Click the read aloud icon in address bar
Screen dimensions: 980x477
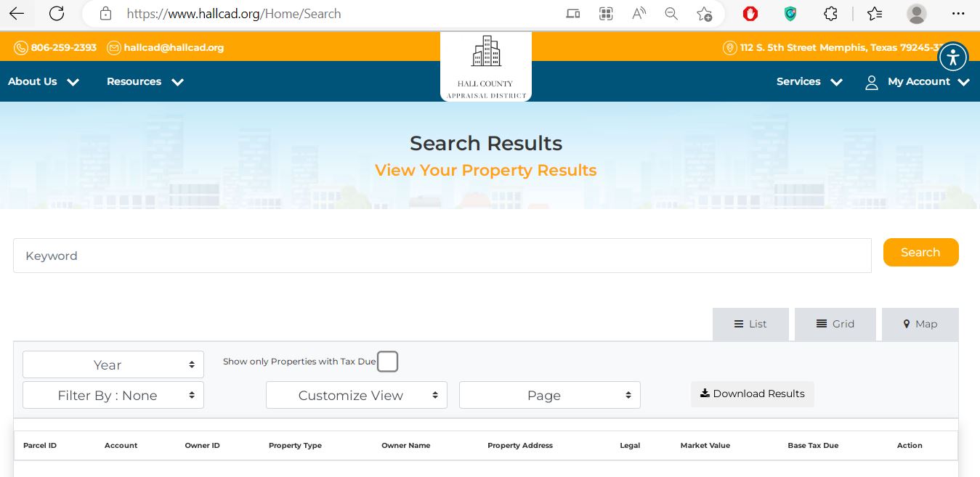pos(639,14)
